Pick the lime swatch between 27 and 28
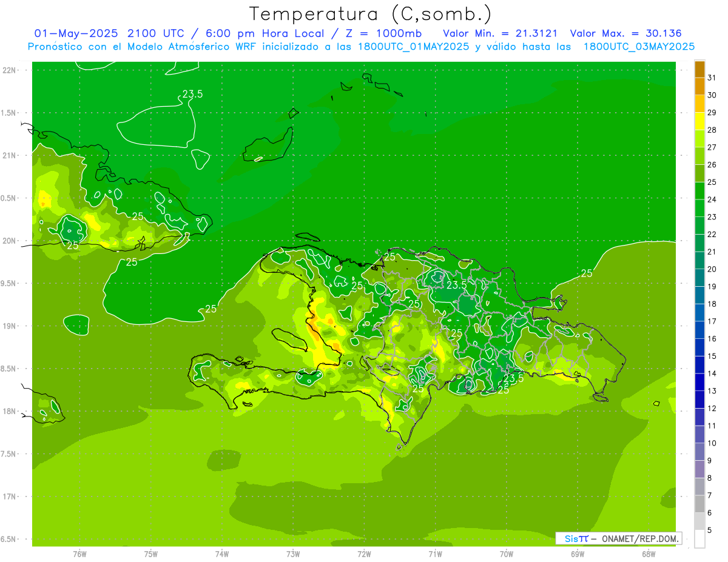This screenshot has width=728, height=562. click(699, 139)
